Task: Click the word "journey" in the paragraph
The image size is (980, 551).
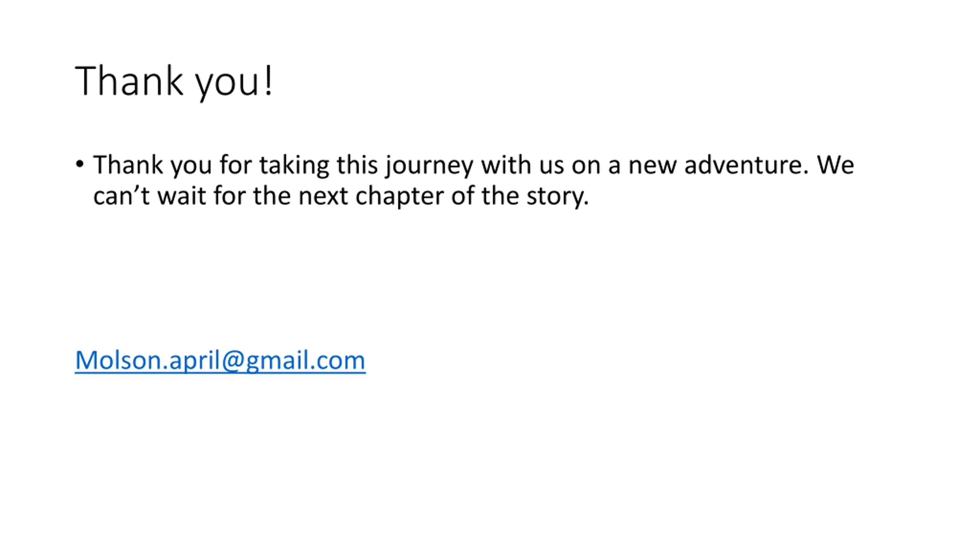Action: pos(429,166)
